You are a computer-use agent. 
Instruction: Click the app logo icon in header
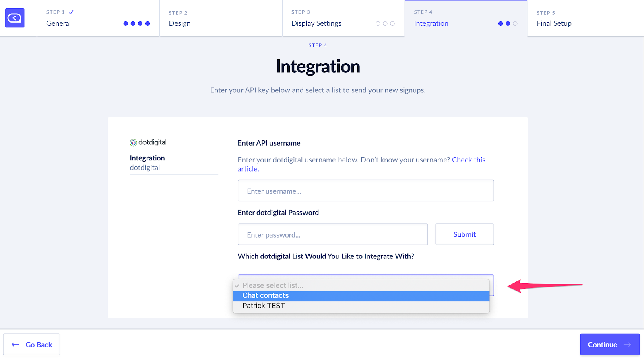[14, 18]
